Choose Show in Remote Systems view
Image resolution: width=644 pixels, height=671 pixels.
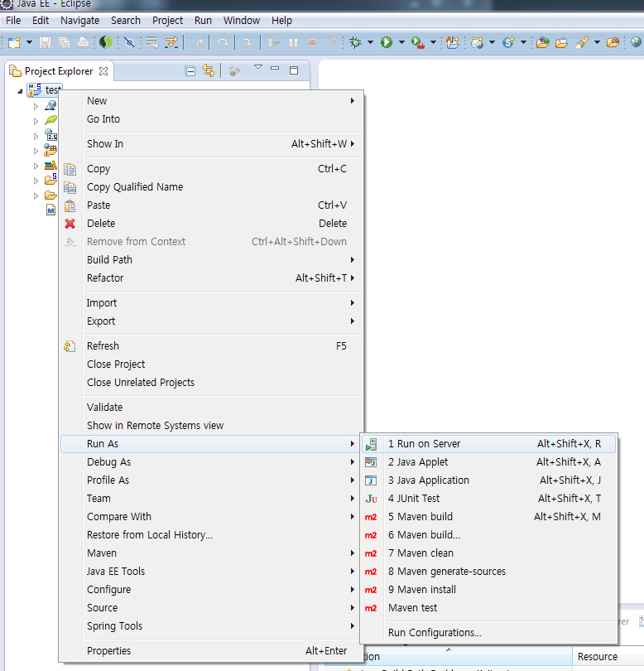point(212,425)
